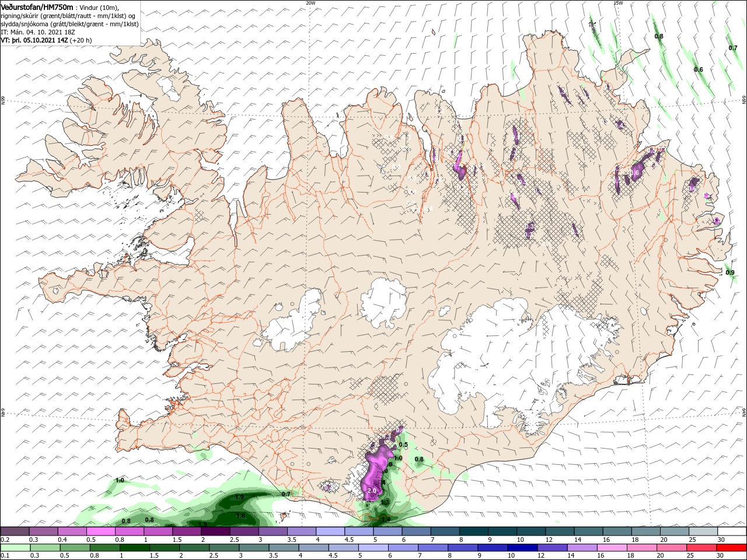Select the '1.9' rain value off the south coast
Screen dimensions: 747x560
click(239, 497)
